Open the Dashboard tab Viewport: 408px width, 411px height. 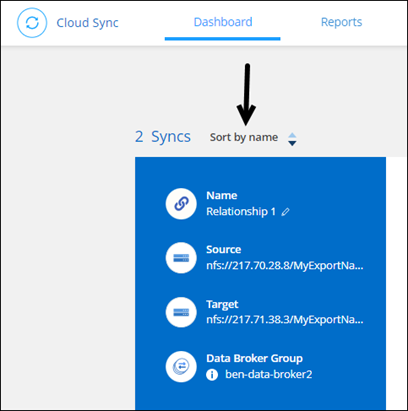(x=223, y=22)
